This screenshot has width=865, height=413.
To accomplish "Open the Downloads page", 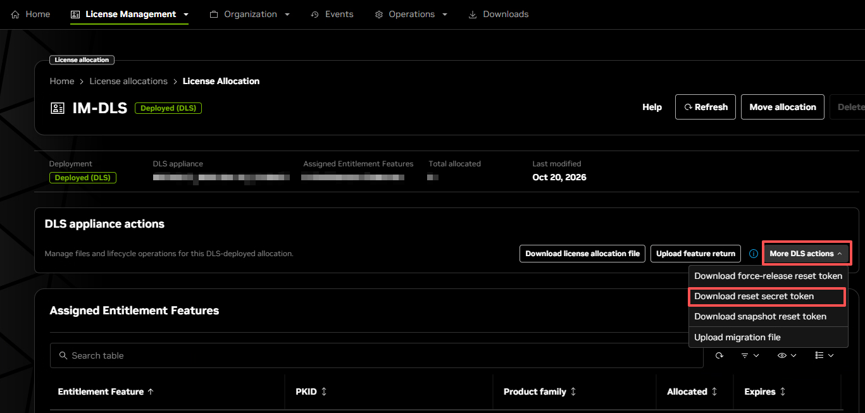I will coord(499,14).
